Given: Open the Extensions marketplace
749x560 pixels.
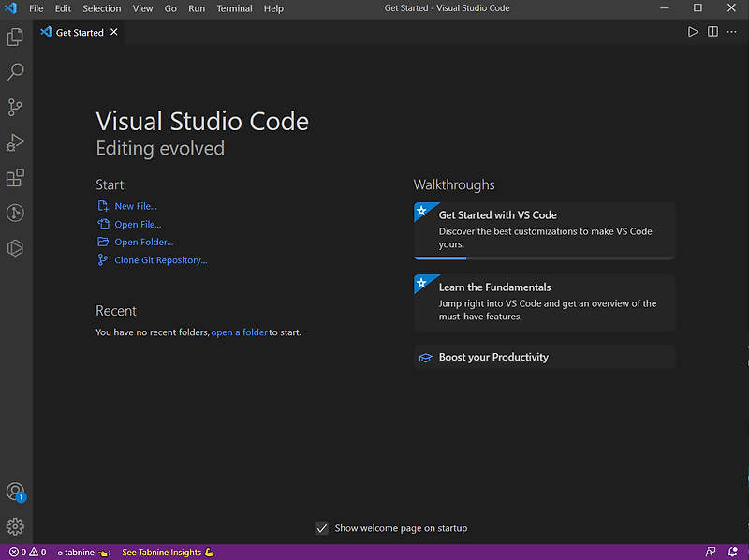Looking at the screenshot, I should tap(14, 178).
